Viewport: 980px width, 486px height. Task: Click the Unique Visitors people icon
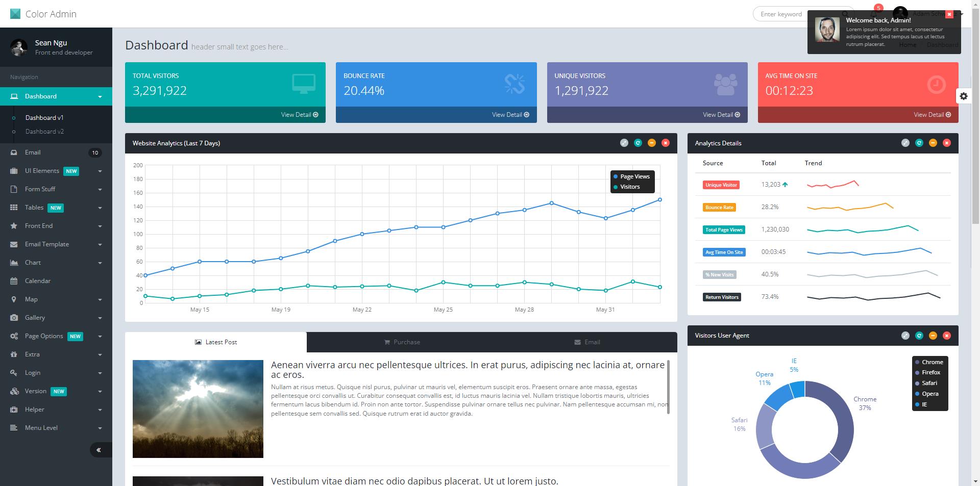[725, 84]
